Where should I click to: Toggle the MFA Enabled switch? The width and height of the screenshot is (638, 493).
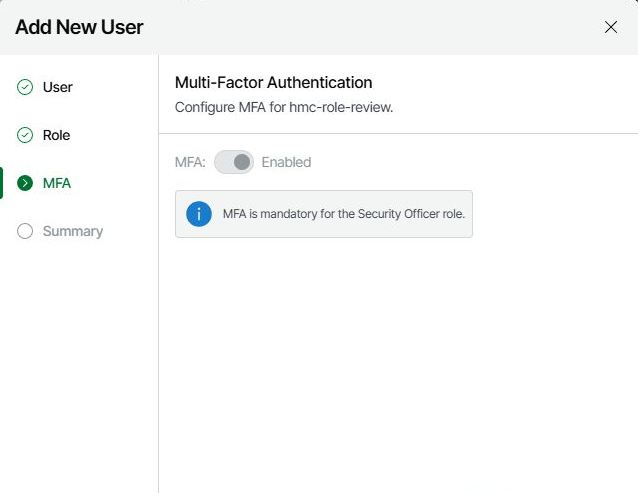[234, 162]
